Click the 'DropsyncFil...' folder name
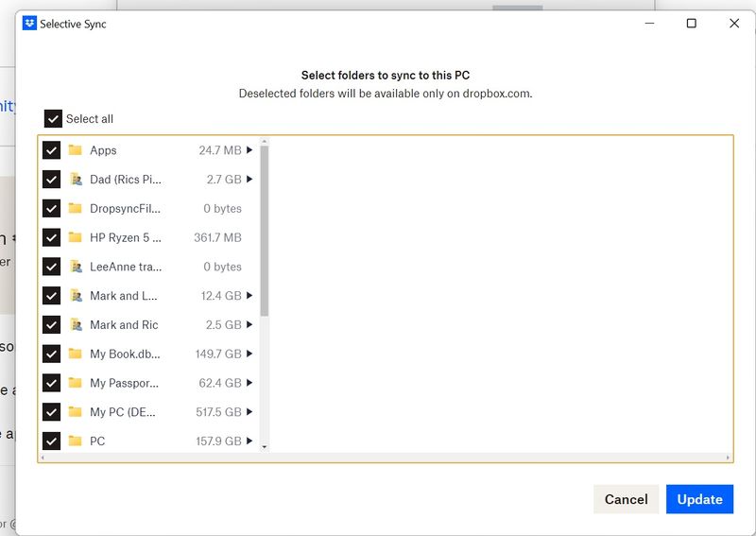This screenshot has height=536, width=756. (125, 208)
